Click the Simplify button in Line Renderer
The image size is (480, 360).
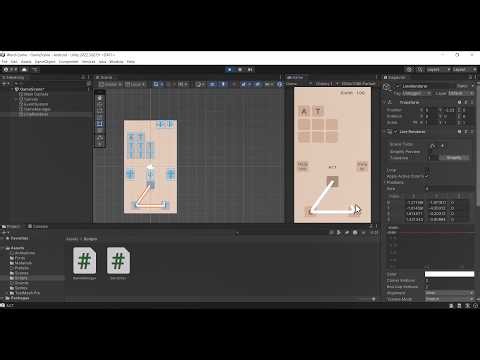coord(454,158)
